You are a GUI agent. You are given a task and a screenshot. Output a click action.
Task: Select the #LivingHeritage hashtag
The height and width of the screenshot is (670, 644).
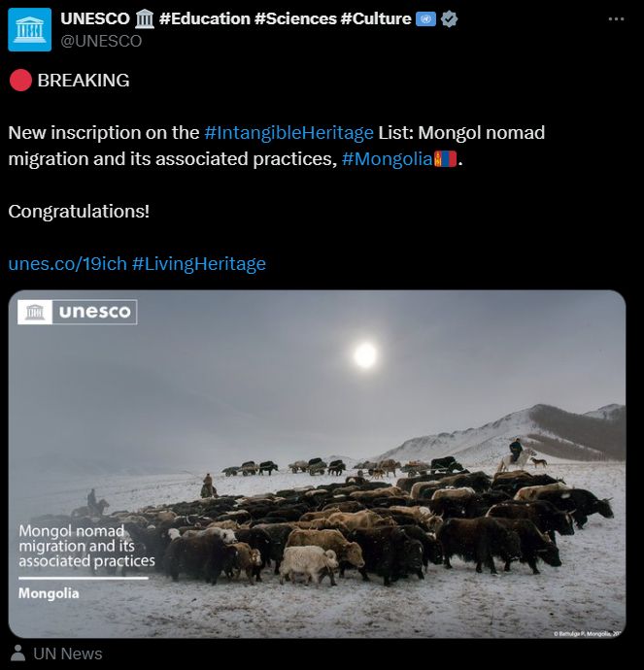pos(198,263)
